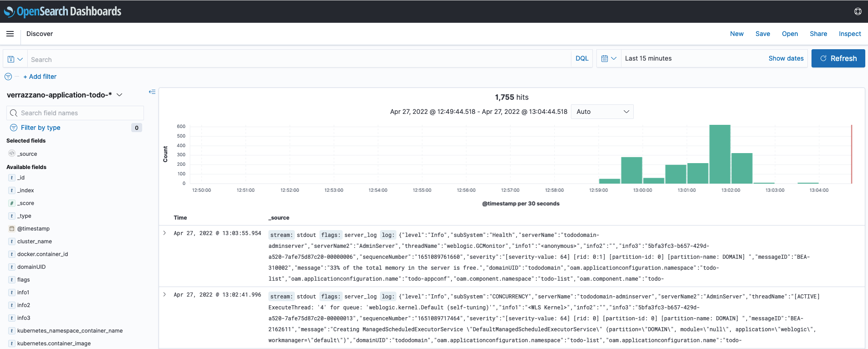The width and height of the screenshot is (868, 349).
Task: Click the _id field type icon
Action: click(x=12, y=178)
